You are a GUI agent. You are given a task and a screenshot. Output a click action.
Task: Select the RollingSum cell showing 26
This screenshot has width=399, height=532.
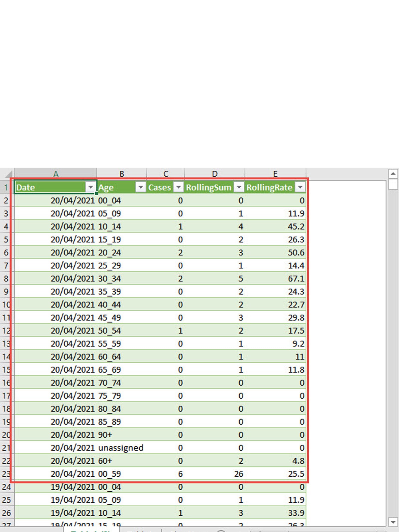coord(215,474)
